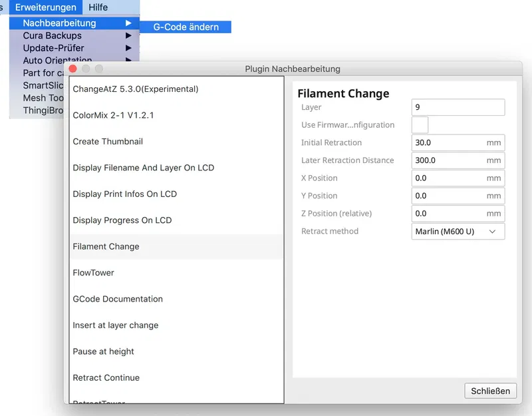The height and width of the screenshot is (416, 532).
Task: Open Cura Backups submenu
Action: tap(74, 36)
